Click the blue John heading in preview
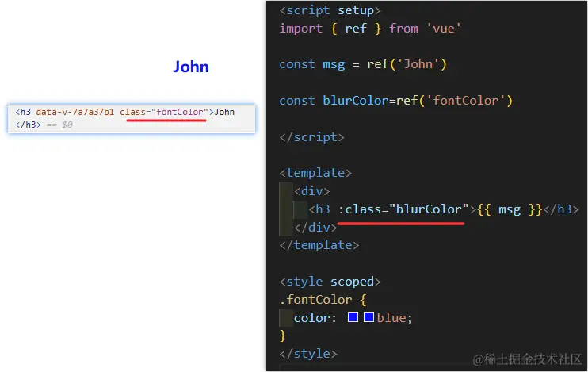 [191, 67]
